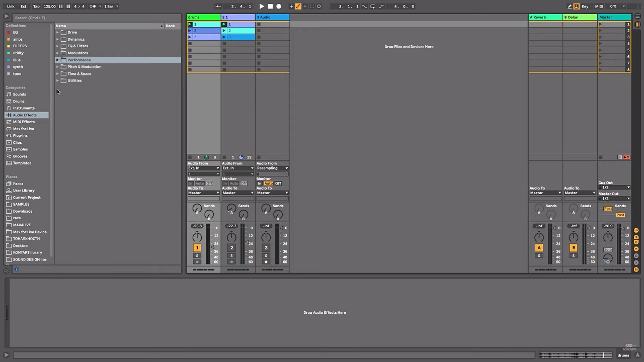Click the Stop button in the transport
644x362 pixels.
point(270,7)
